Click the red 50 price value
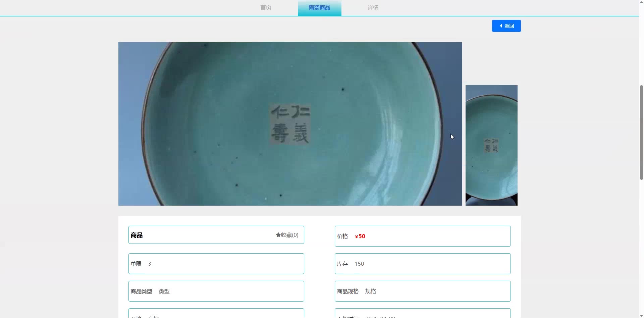The height and width of the screenshot is (318, 644). pos(362,236)
